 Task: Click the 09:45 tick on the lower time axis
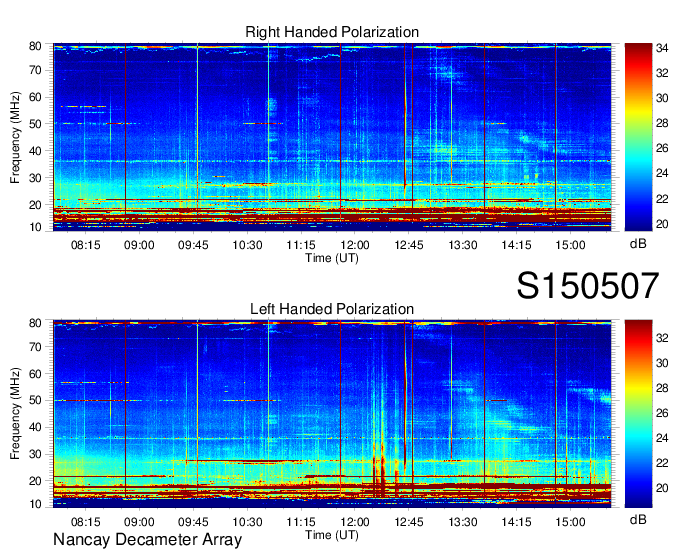point(193,522)
